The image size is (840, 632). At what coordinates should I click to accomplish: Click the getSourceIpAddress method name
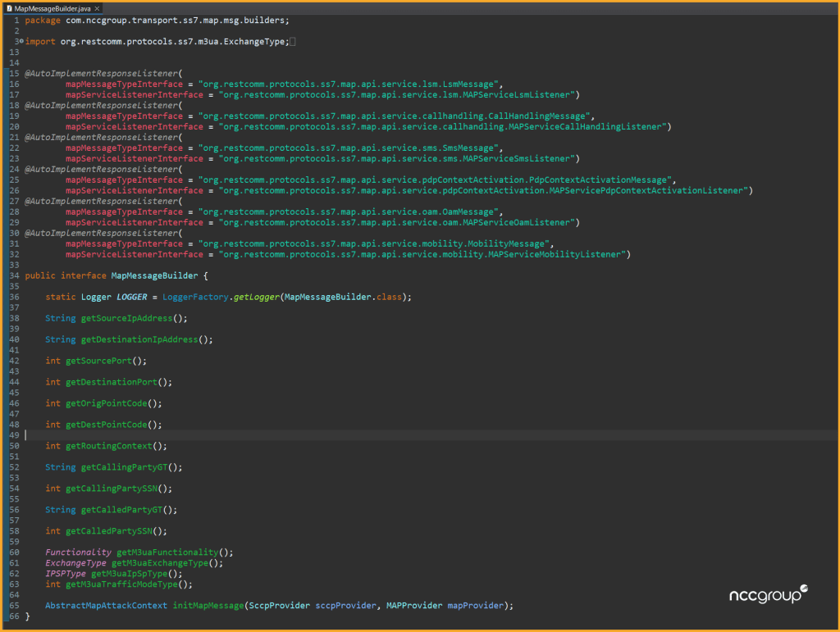coord(126,318)
